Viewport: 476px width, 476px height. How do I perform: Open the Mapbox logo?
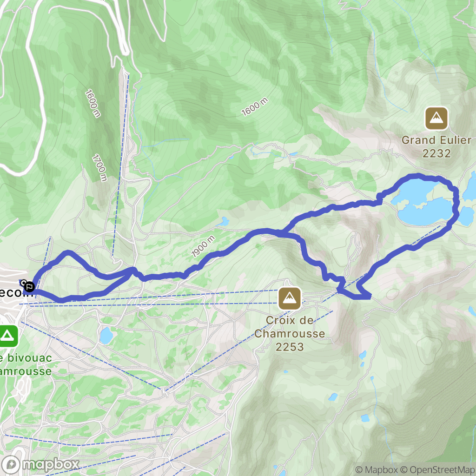pyautogui.click(x=40, y=465)
